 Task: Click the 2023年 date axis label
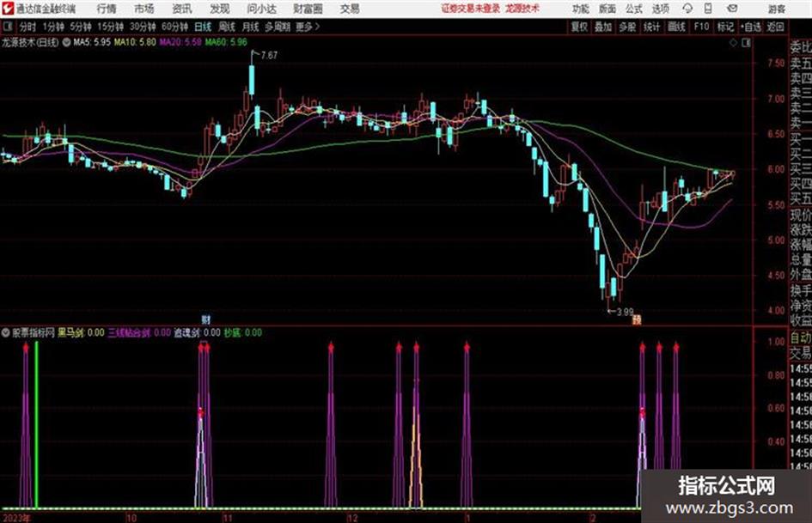[15, 518]
